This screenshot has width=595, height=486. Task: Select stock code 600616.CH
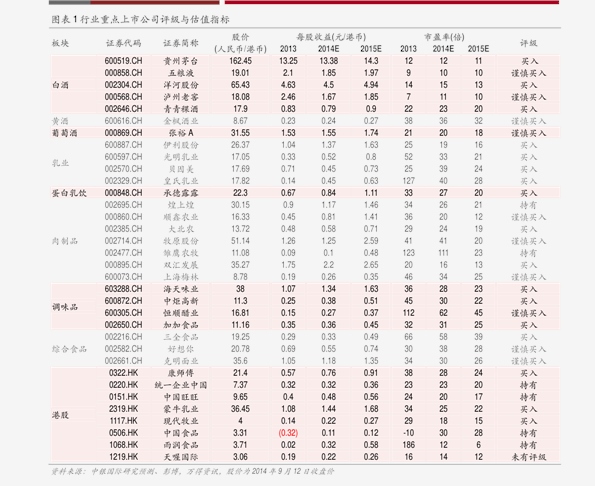tap(123, 121)
